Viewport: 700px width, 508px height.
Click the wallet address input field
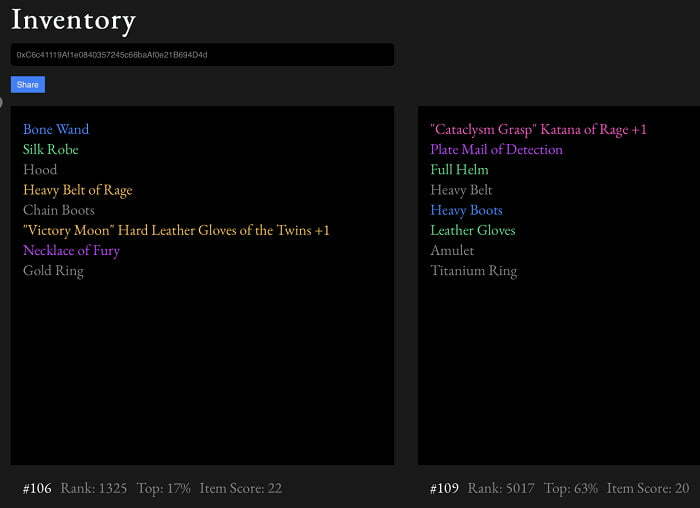point(202,54)
